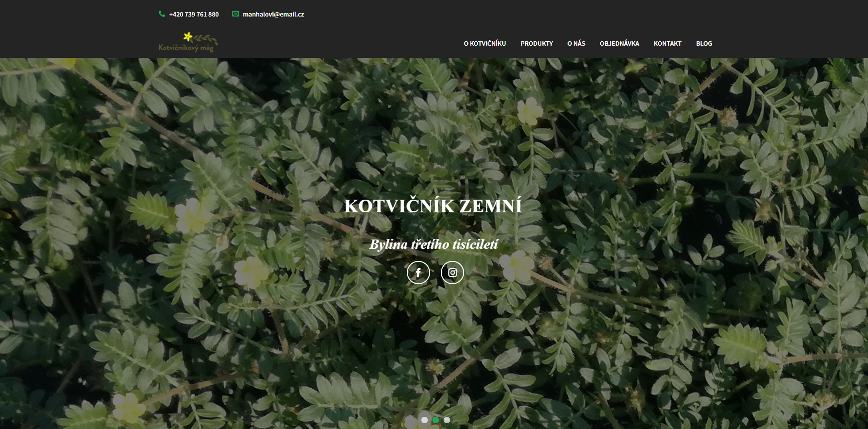Select the active green slider dot
Screen dimensions: 868x429
click(435, 420)
